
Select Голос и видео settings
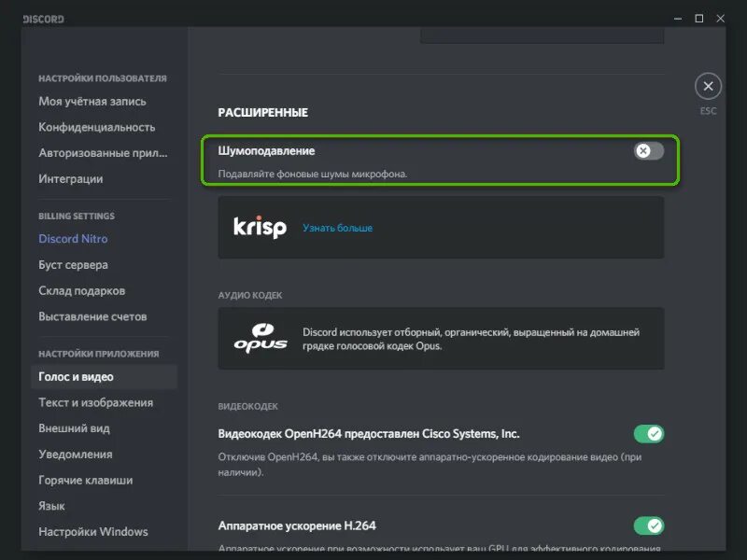(x=104, y=377)
